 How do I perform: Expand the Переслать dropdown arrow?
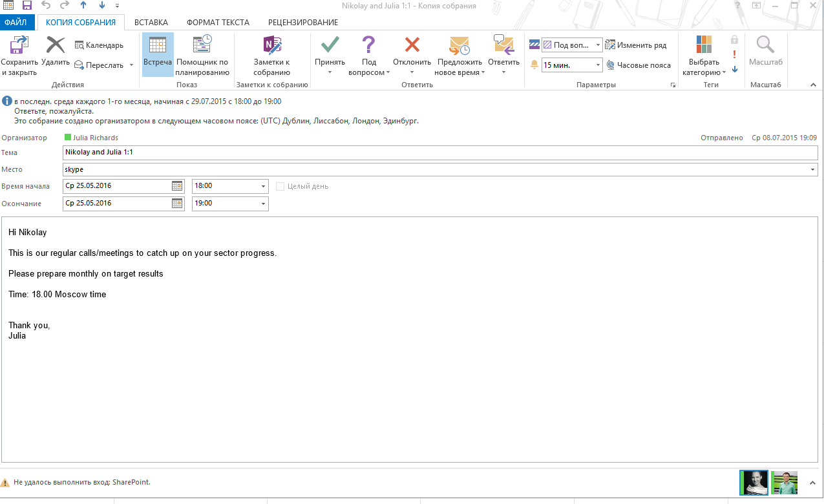click(131, 65)
